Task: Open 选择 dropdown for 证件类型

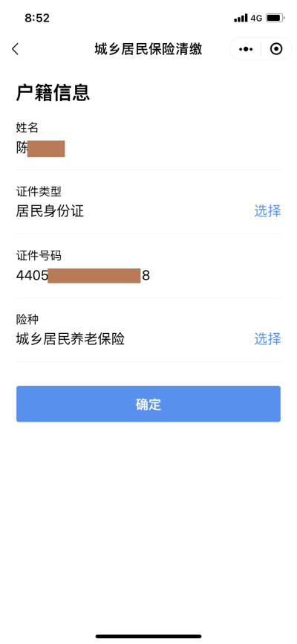Action: pyautogui.click(x=267, y=211)
